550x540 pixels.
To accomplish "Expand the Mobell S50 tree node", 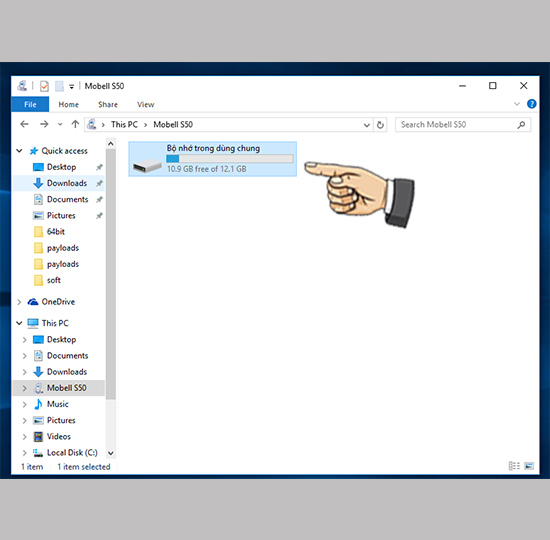I will coord(25,388).
